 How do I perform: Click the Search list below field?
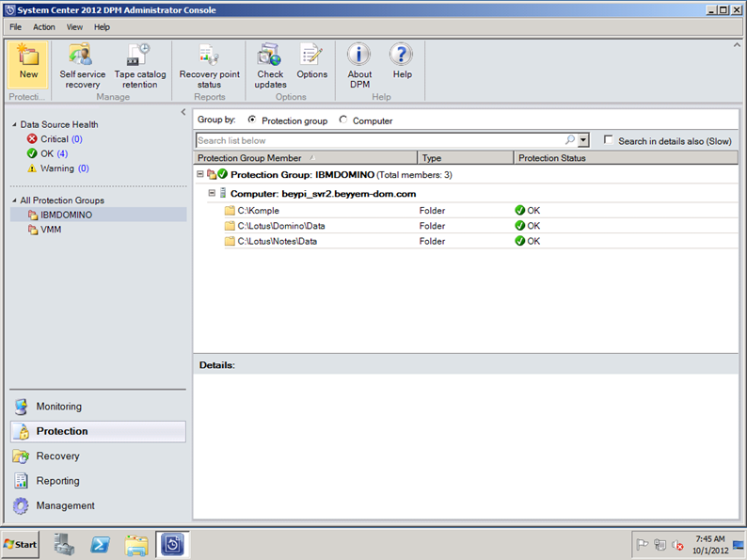point(380,140)
